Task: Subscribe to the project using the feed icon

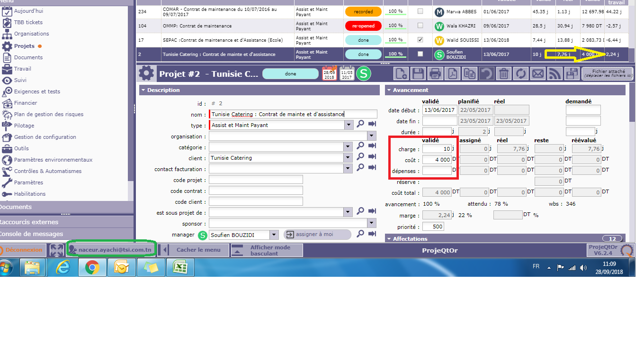Action: 555,73
